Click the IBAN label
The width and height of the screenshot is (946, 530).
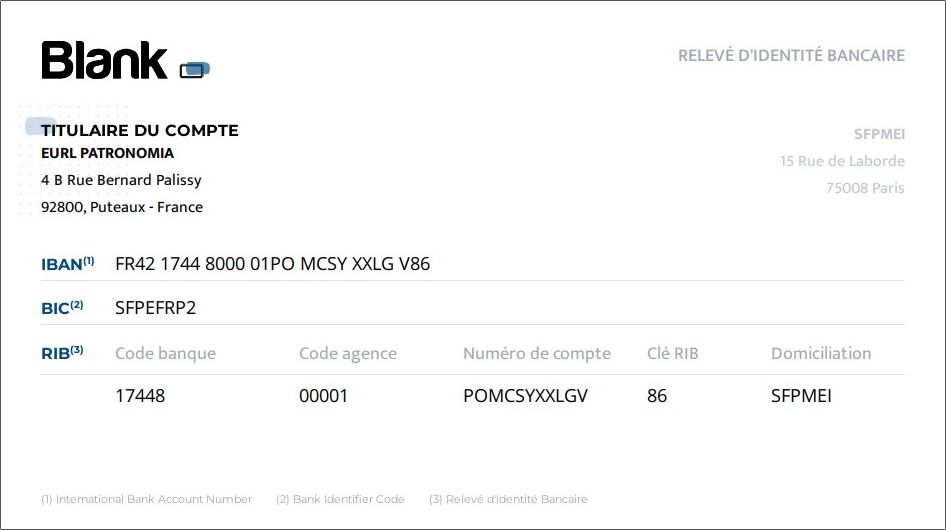pyautogui.click(x=68, y=264)
